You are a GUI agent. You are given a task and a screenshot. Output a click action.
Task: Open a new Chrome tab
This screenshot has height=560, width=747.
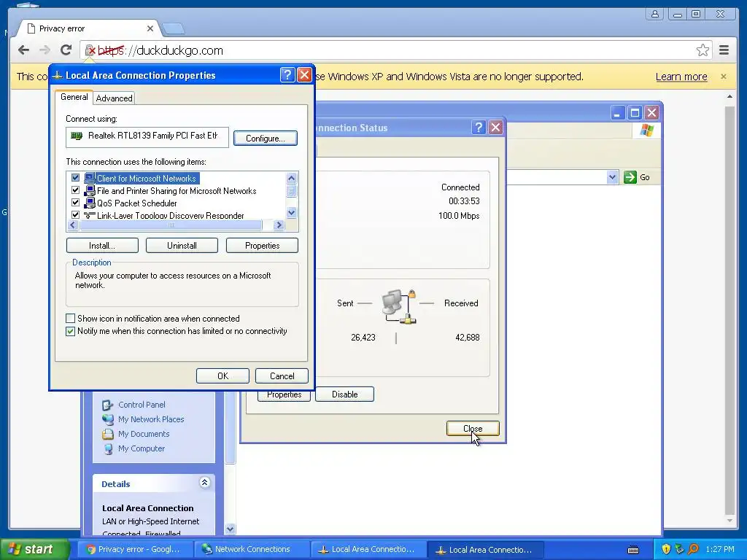click(x=174, y=29)
